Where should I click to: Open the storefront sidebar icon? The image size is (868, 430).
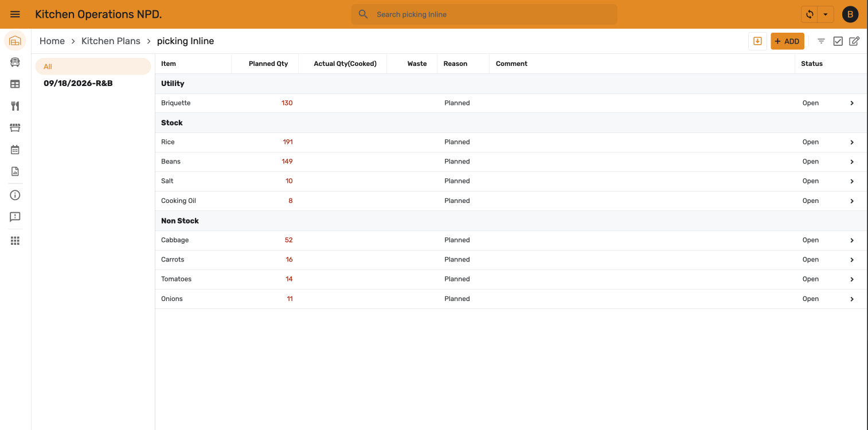[15, 128]
